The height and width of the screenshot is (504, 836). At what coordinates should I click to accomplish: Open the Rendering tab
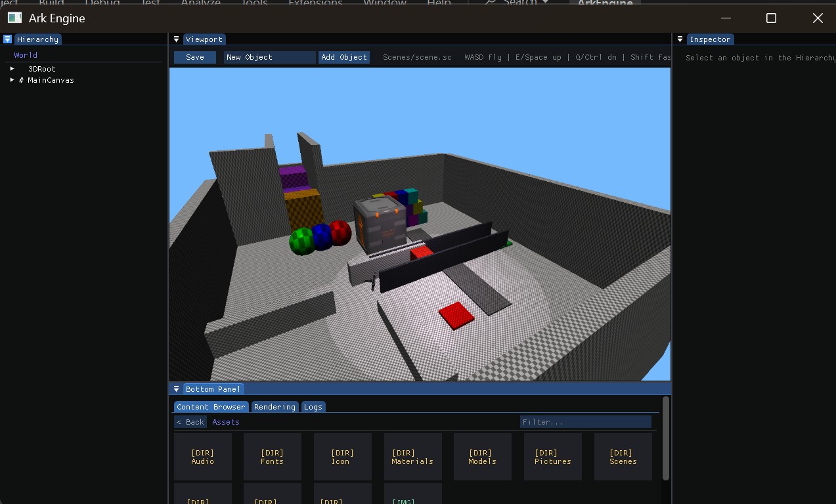(x=275, y=407)
